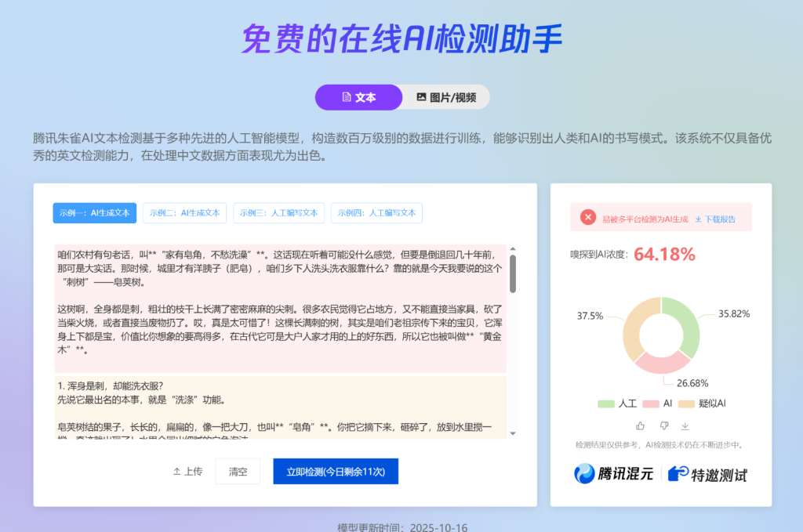Click the green 人工 legend swatch
The height and width of the screenshot is (532, 803).
[x=606, y=403]
